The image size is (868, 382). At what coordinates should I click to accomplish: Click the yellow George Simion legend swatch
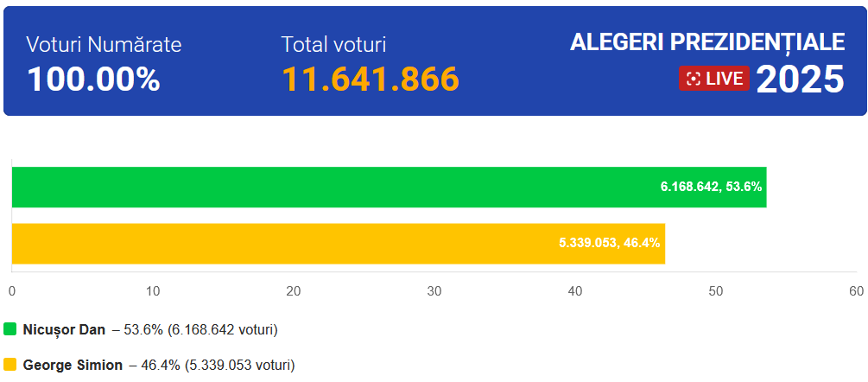(10, 365)
